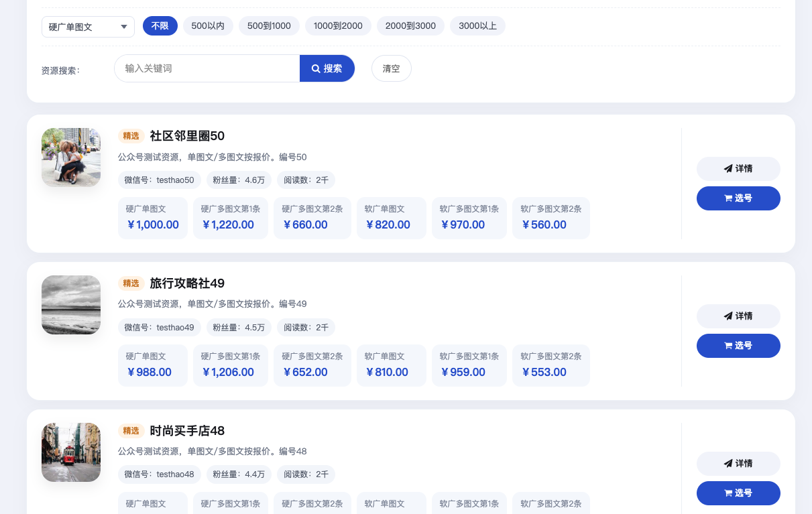This screenshot has height=514, width=812.
Task: Select the 500以内 price filter
Action: click(x=208, y=26)
